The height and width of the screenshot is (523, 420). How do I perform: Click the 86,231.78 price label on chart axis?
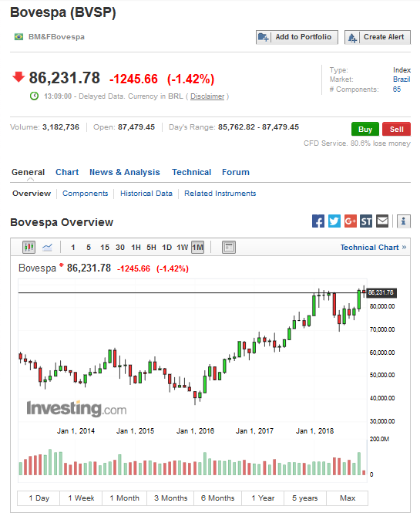tap(381, 292)
